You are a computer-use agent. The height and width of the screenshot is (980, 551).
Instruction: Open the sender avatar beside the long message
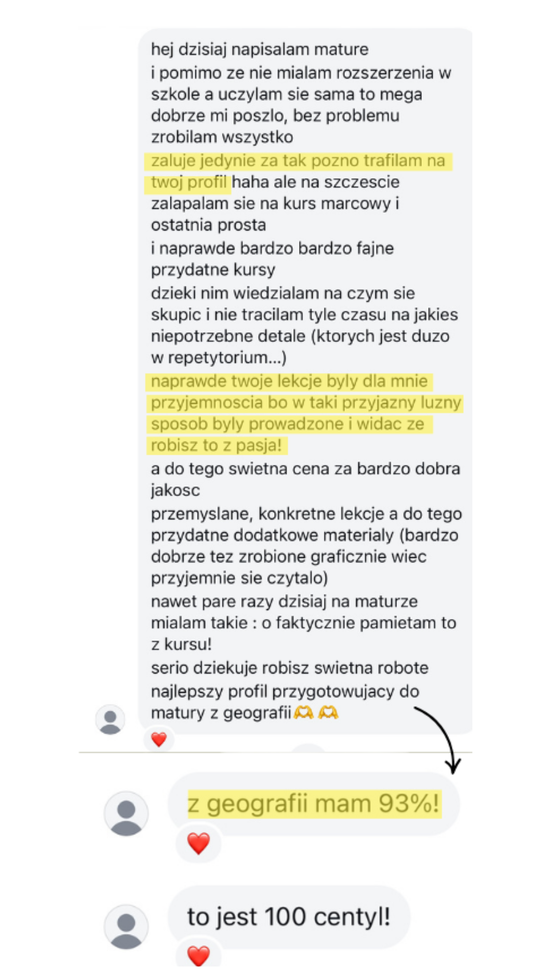point(110,719)
